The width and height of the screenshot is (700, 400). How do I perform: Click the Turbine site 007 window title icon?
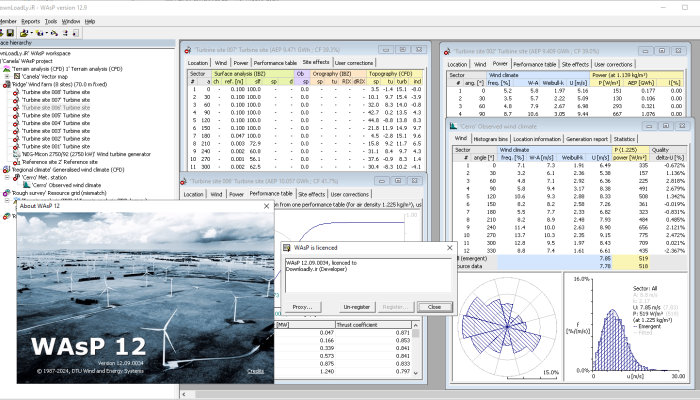tap(188, 50)
